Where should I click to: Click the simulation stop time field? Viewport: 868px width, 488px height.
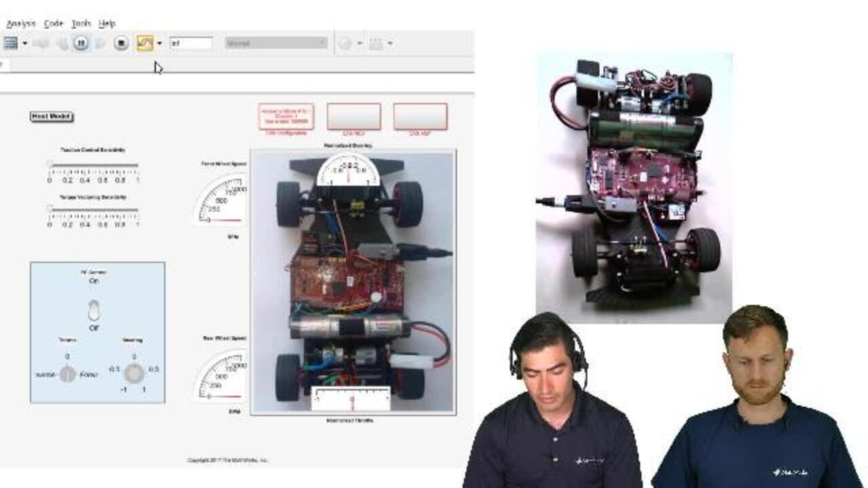[x=191, y=43]
